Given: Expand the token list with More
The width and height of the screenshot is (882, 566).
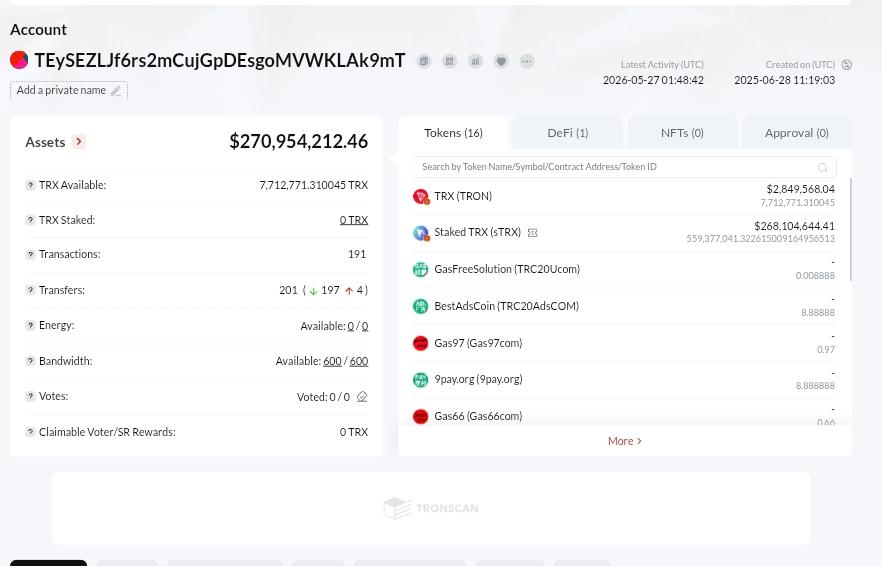Looking at the screenshot, I should pyautogui.click(x=624, y=441).
